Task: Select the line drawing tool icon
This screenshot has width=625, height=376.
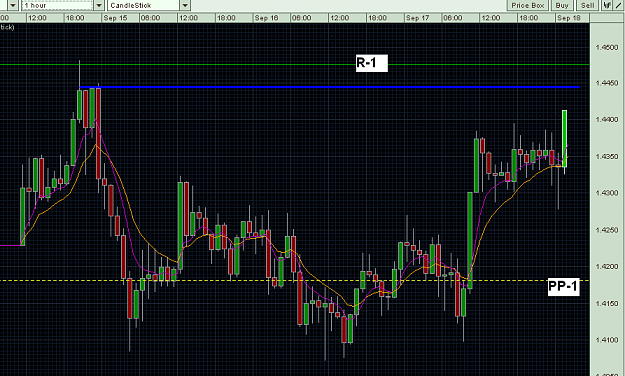Action: (619, 5)
